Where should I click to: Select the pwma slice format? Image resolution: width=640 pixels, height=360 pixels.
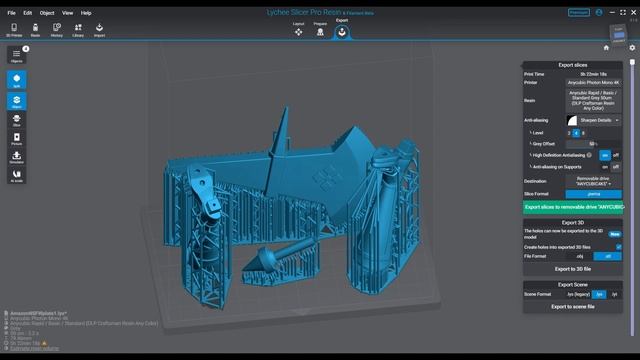[593, 194]
